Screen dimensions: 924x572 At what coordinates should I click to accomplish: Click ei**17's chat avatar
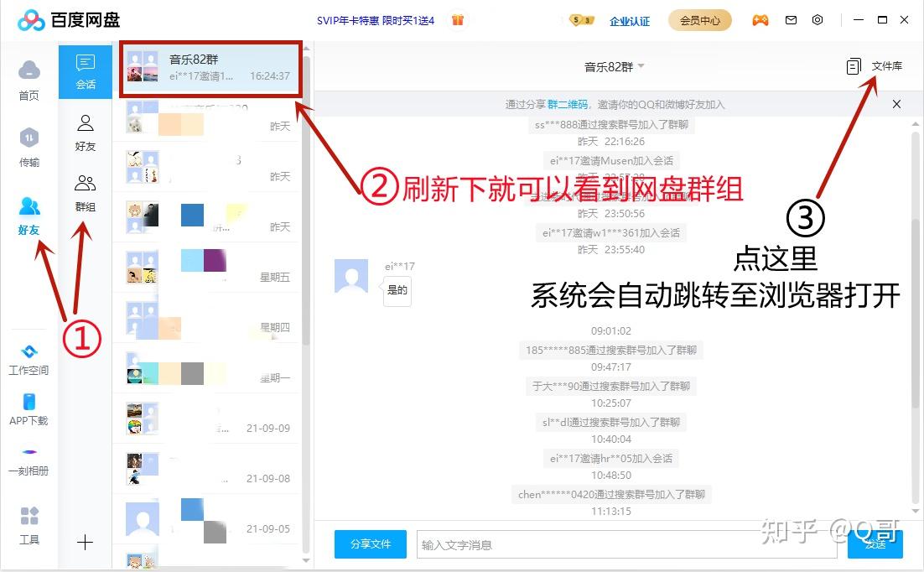coord(351,276)
